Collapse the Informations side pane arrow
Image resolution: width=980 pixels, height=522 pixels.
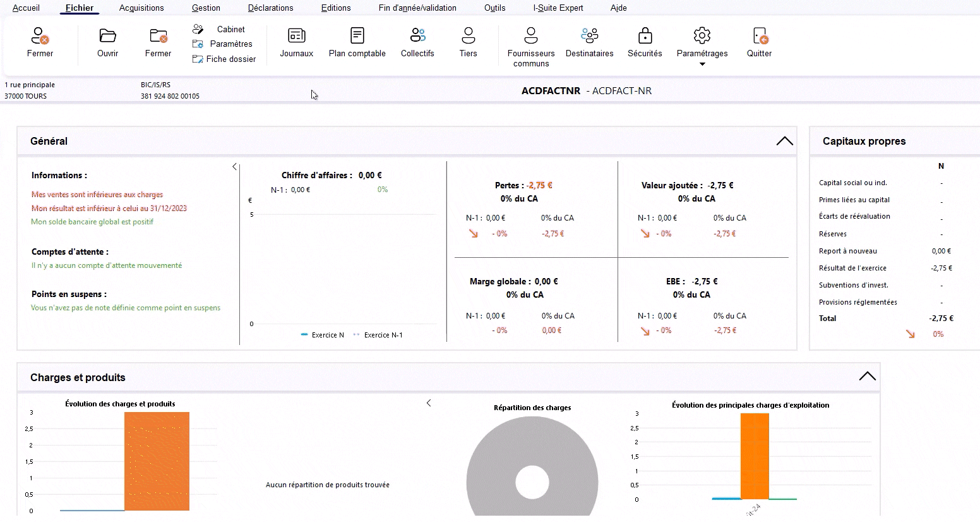234,167
